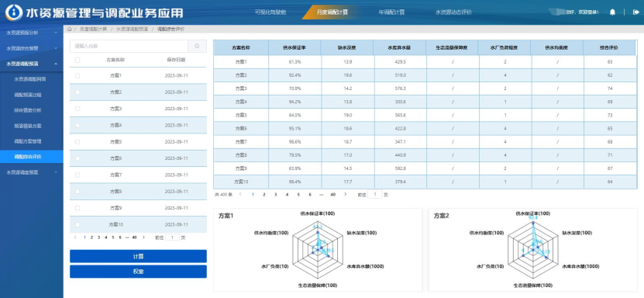
Task: Click the search input field
Action: (129, 46)
